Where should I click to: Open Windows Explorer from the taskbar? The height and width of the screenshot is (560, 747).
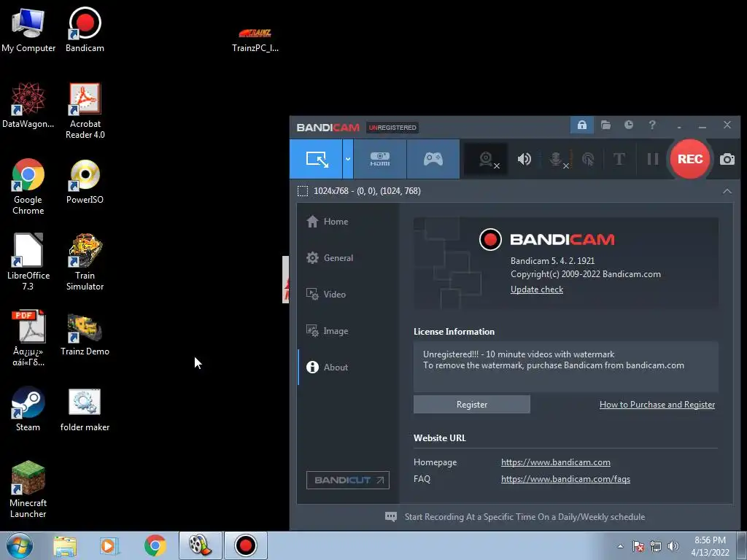(x=65, y=545)
